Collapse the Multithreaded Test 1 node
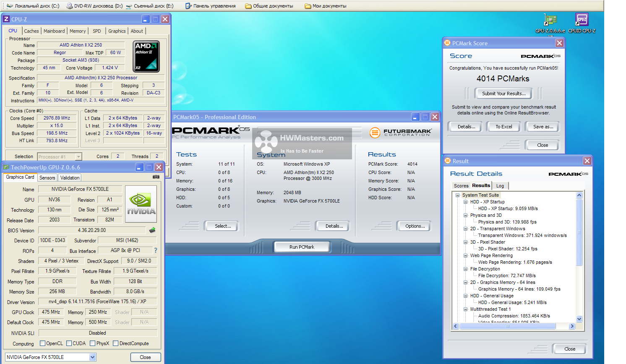The width and height of the screenshot is (626, 364). 466,309
